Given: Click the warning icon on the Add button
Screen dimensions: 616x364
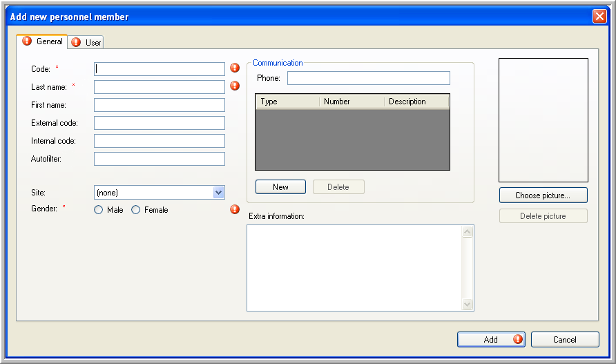Looking at the screenshot, I should click(x=517, y=339).
